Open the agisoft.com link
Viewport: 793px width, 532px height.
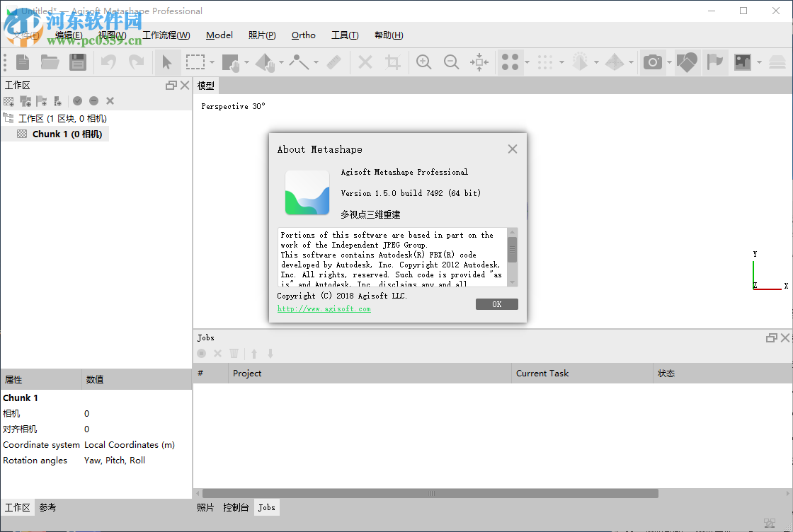pos(324,308)
